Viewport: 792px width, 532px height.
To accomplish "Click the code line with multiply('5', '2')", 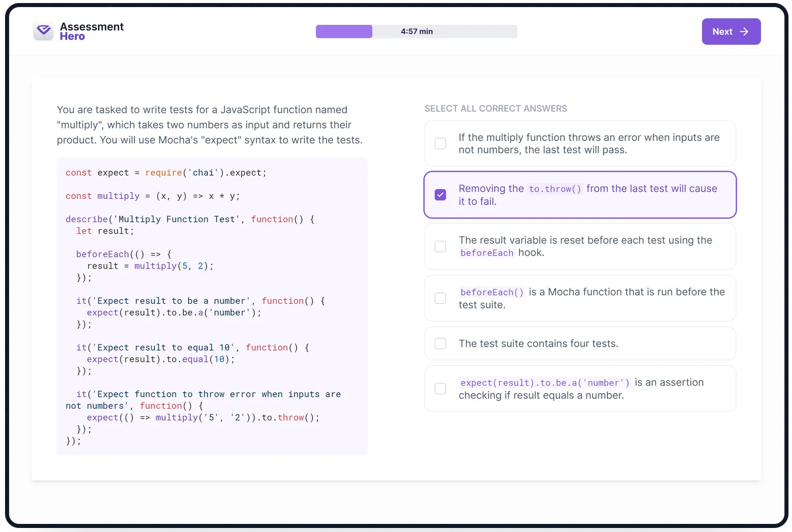I will [x=203, y=417].
